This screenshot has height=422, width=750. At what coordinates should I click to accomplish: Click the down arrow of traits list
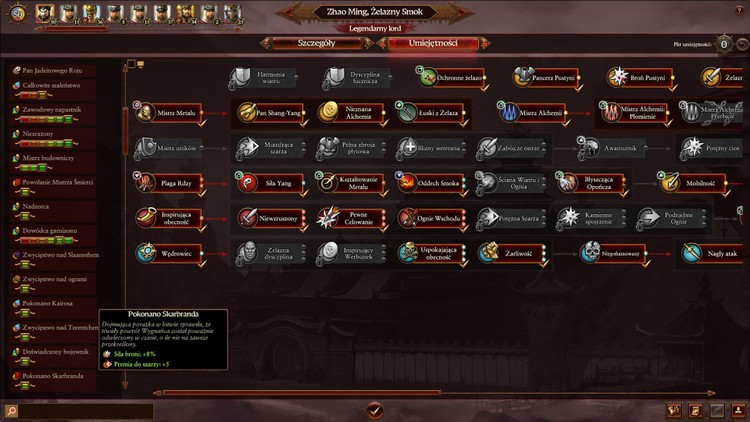coord(125,385)
